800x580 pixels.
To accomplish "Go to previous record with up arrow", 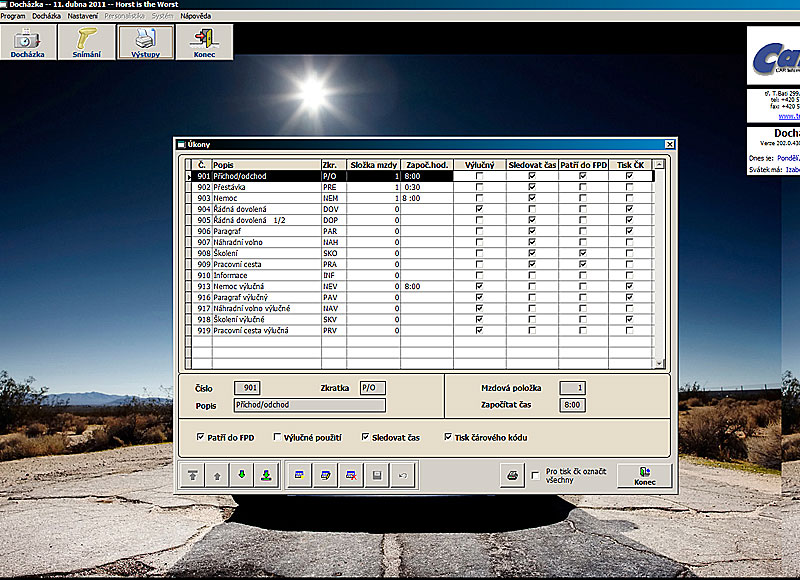I will click(217, 475).
